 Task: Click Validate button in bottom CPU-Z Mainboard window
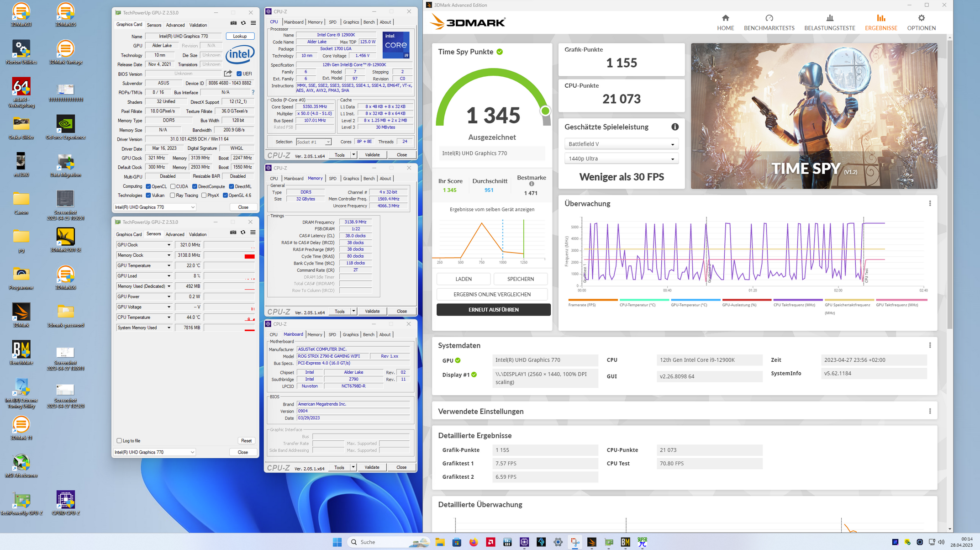click(x=372, y=467)
